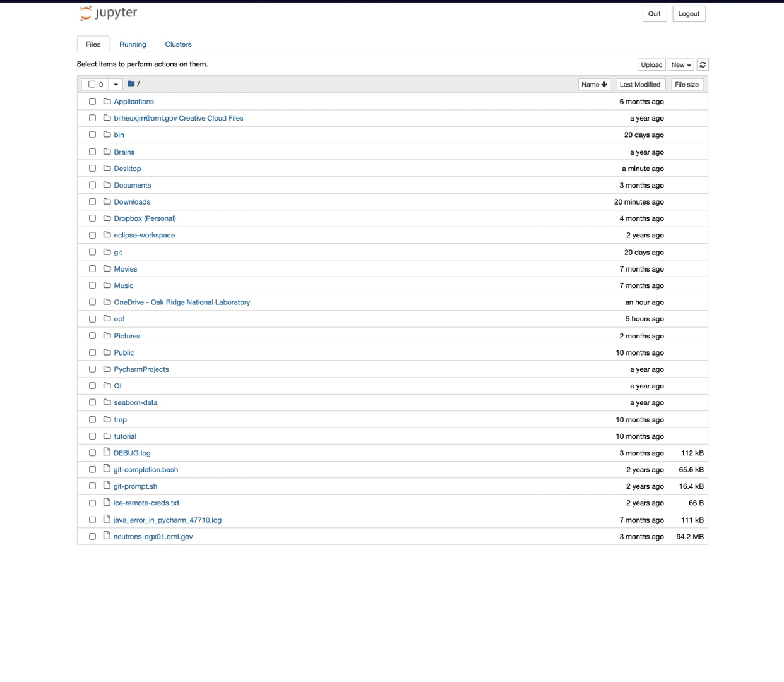Click the file icon beside DEBUG.log
This screenshot has width=784, height=682.
[x=107, y=452]
